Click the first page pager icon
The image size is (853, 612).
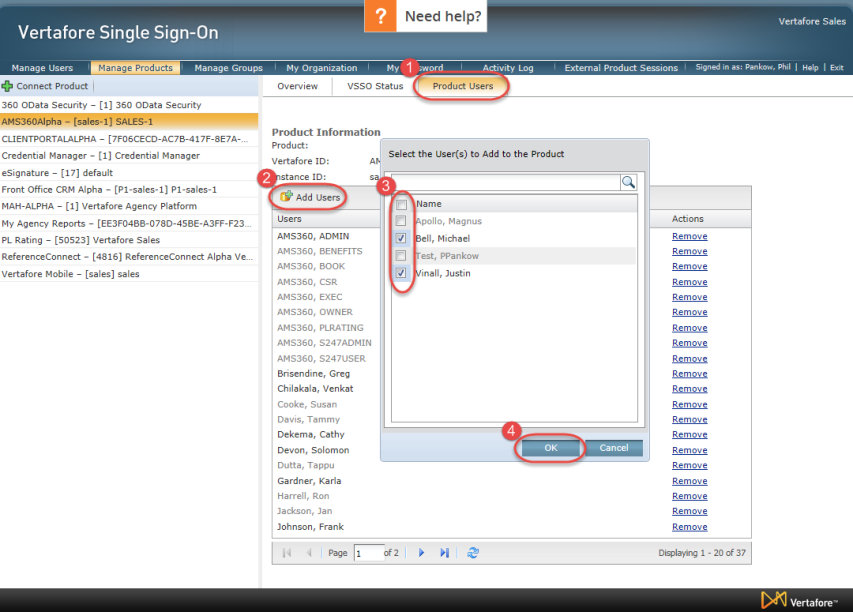click(287, 553)
